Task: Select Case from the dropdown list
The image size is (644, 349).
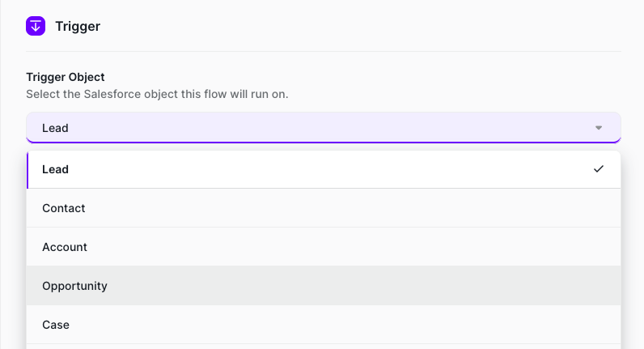Action: click(x=56, y=325)
